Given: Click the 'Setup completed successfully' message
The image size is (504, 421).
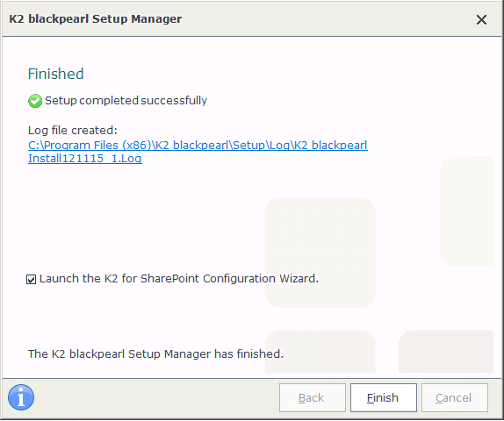Looking at the screenshot, I should [126, 101].
